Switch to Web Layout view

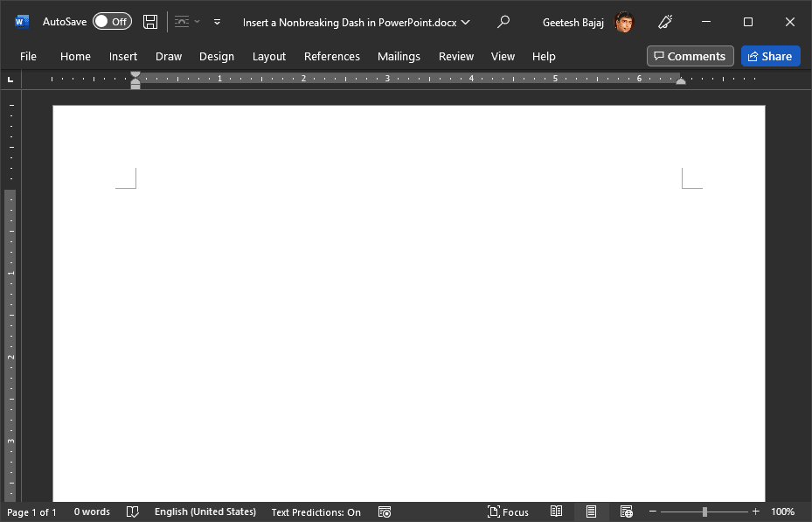(x=626, y=512)
